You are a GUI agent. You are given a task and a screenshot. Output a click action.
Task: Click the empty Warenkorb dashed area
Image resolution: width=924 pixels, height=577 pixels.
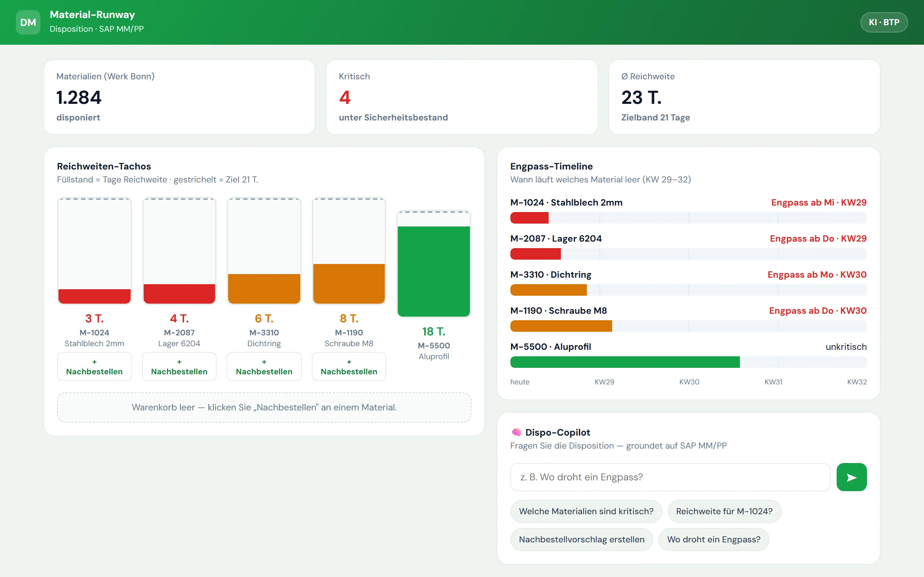(x=264, y=408)
